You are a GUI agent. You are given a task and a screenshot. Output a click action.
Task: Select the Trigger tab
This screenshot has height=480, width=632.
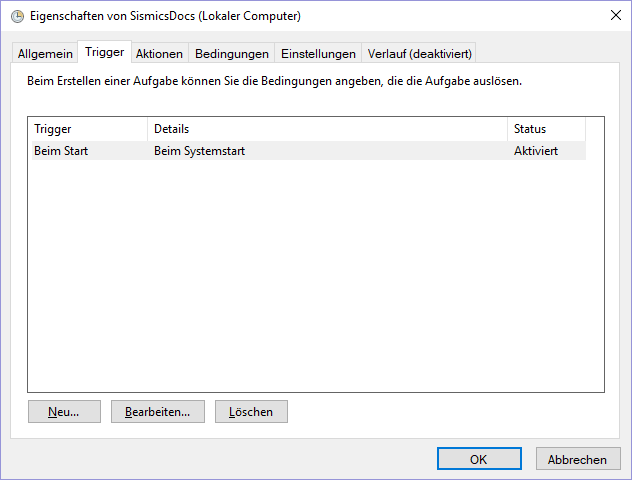[104, 52]
